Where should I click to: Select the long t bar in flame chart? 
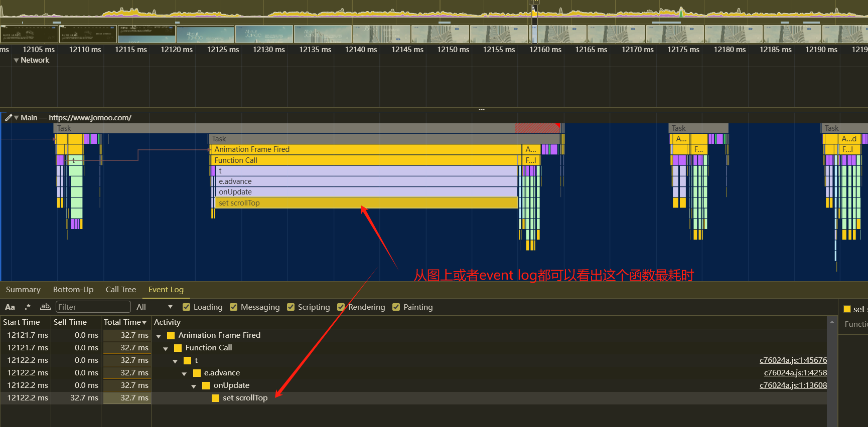point(366,171)
